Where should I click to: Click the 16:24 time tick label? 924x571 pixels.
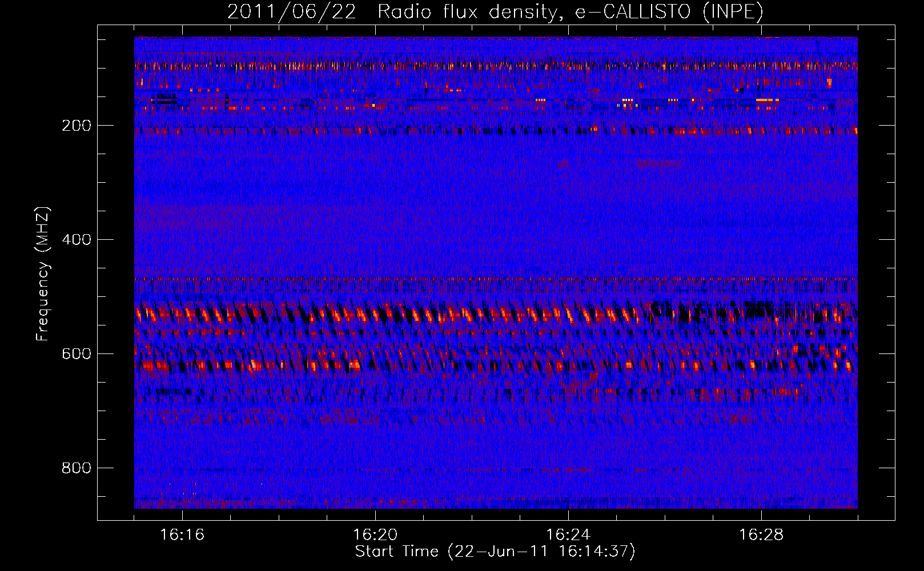pos(568,535)
